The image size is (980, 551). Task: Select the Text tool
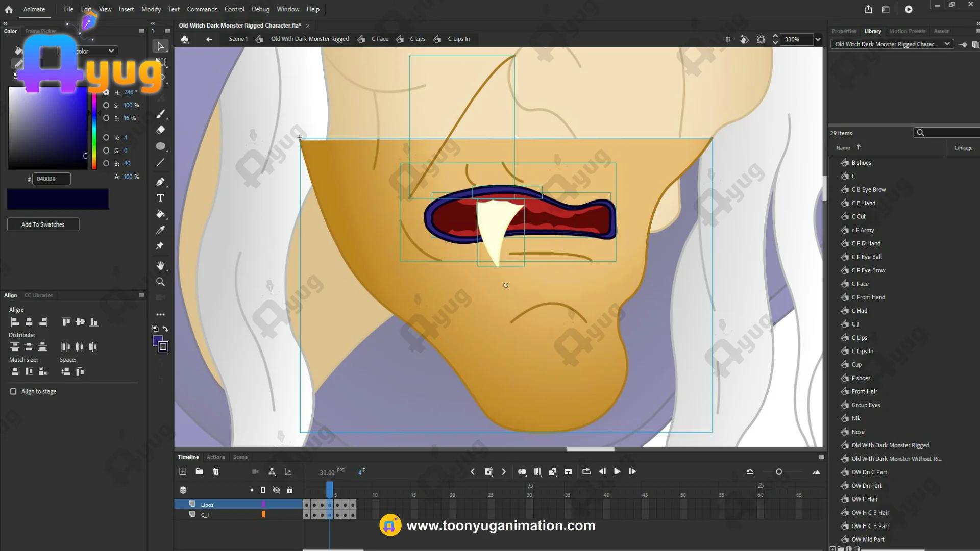click(160, 198)
